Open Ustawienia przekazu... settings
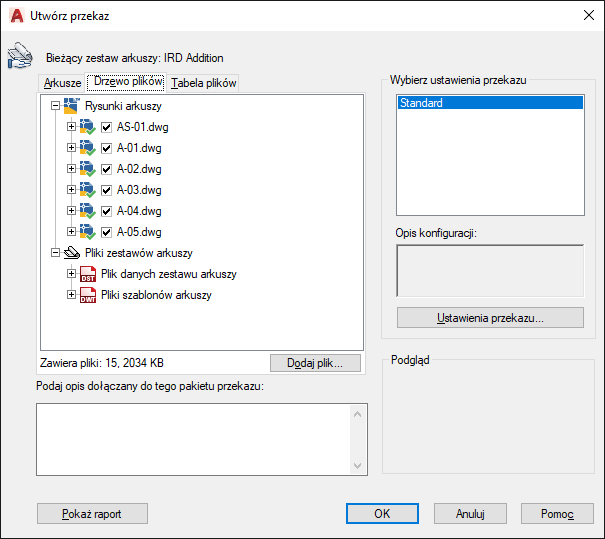This screenshot has width=605, height=539. point(490,318)
